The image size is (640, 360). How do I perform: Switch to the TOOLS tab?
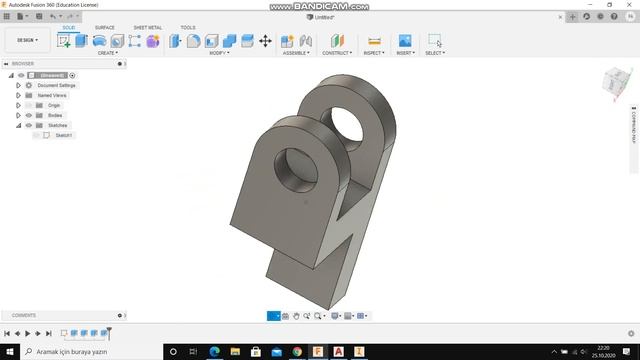coord(188,28)
